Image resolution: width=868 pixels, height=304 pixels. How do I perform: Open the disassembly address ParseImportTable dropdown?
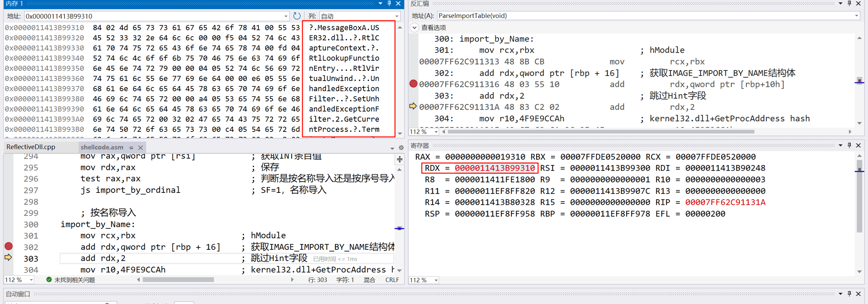[x=856, y=16]
